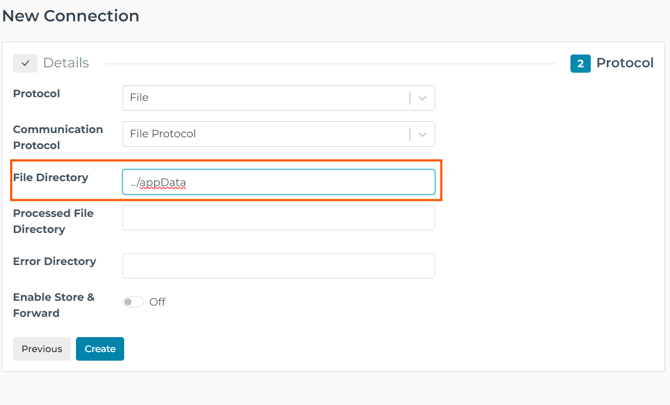Open the Protocol dropdown showing File

pos(279,98)
